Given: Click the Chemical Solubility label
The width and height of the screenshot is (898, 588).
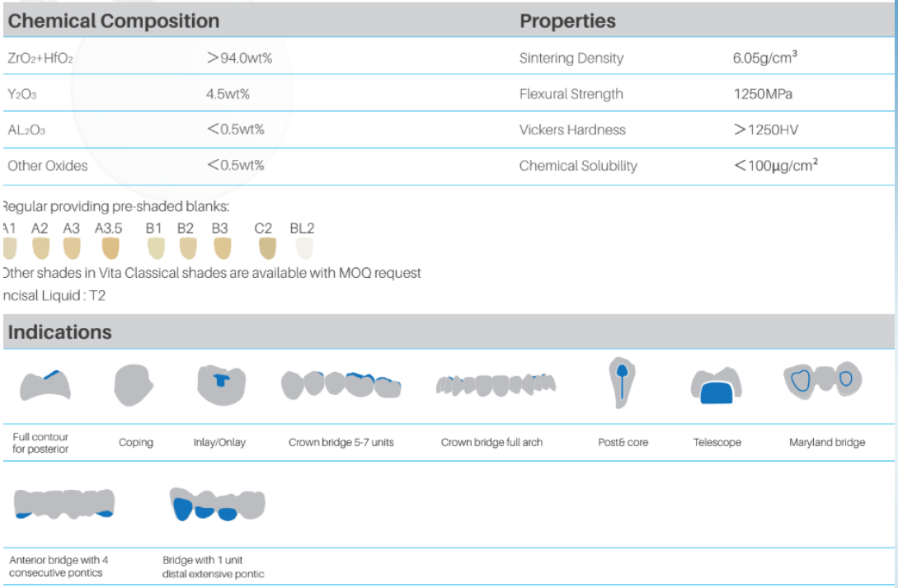Looking at the screenshot, I should [x=578, y=166].
